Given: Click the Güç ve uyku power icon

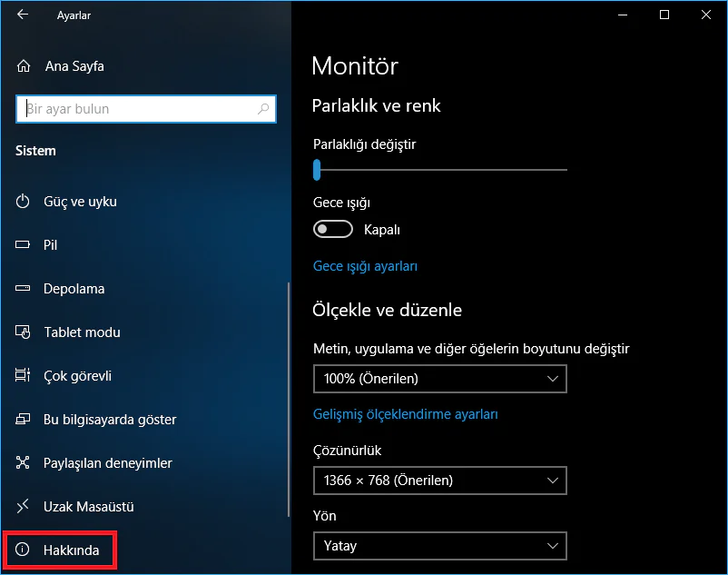Looking at the screenshot, I should (24, 202).
